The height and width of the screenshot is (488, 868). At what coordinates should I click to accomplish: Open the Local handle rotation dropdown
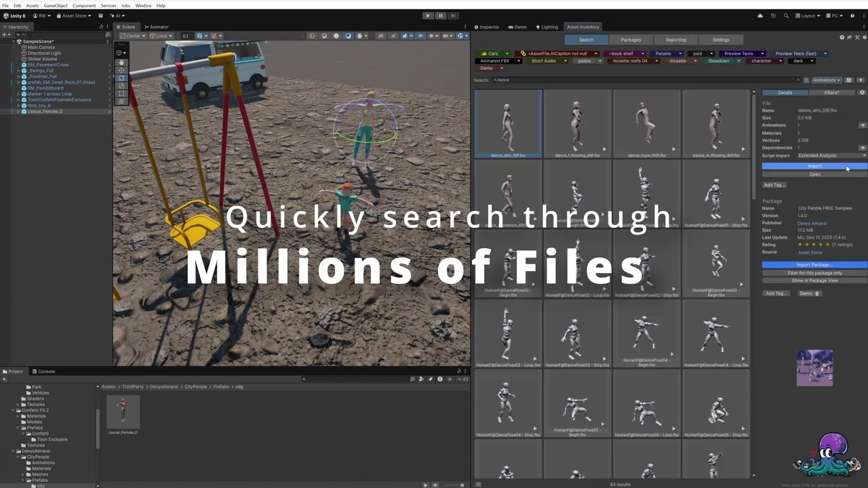pyautogui.click(x=161, y=36)
